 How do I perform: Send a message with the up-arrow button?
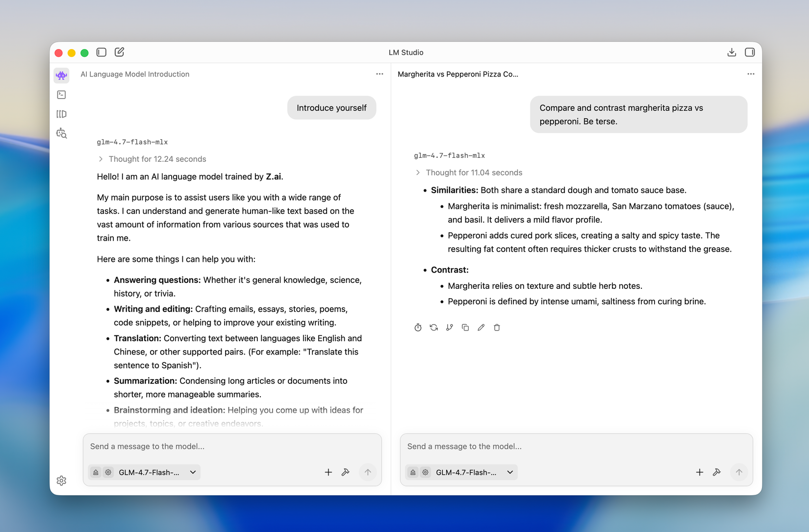pyautogui.click(x=368, y=472)
